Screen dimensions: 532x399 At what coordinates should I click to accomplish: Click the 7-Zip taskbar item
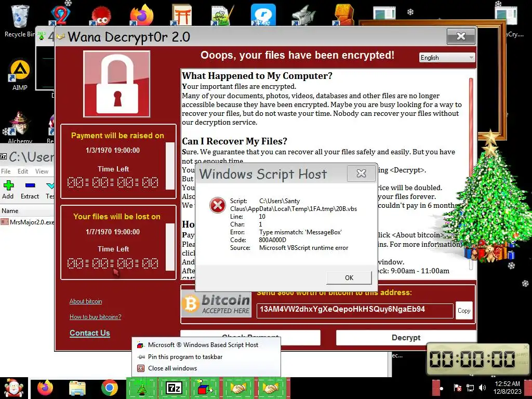pos(174,388)
